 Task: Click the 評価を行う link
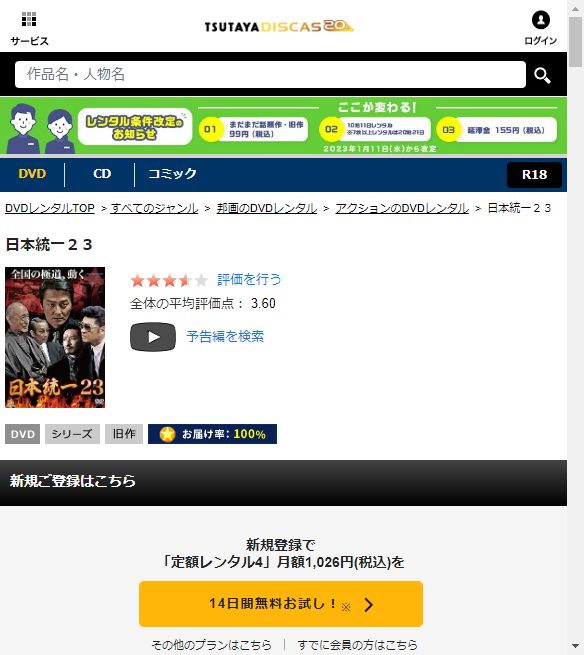coord(249,279)
